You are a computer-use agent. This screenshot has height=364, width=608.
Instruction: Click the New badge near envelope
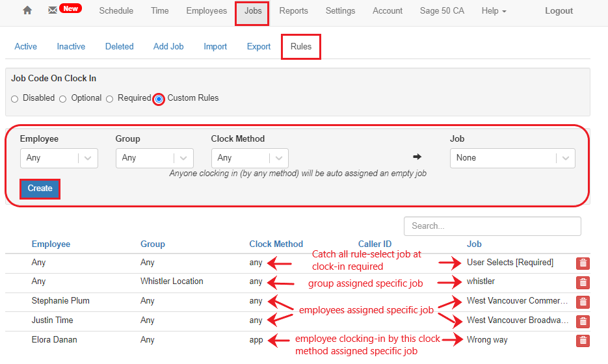click(x=71, y=8)
